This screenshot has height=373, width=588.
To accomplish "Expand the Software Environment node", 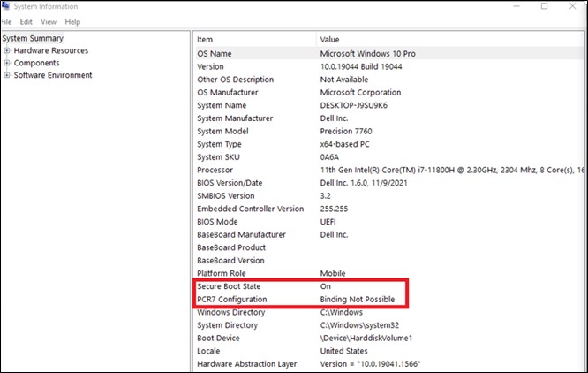I will coord(7,76).
